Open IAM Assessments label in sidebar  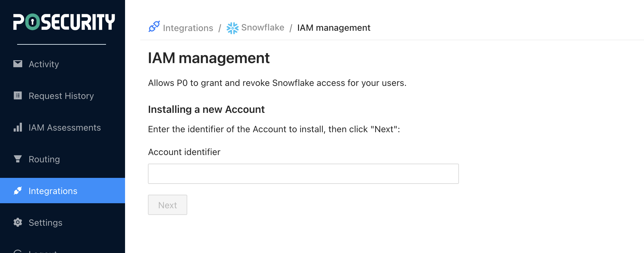(65, 127)
